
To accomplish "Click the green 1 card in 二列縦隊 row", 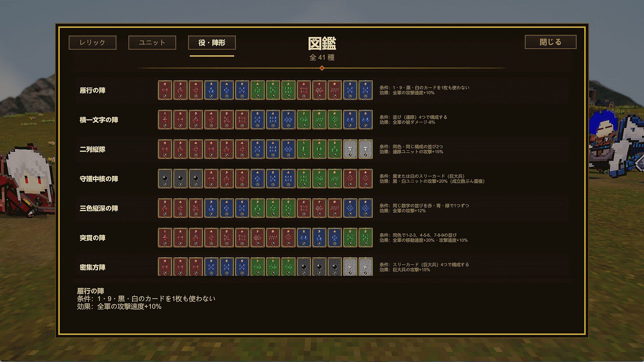I will coord(304,149).
